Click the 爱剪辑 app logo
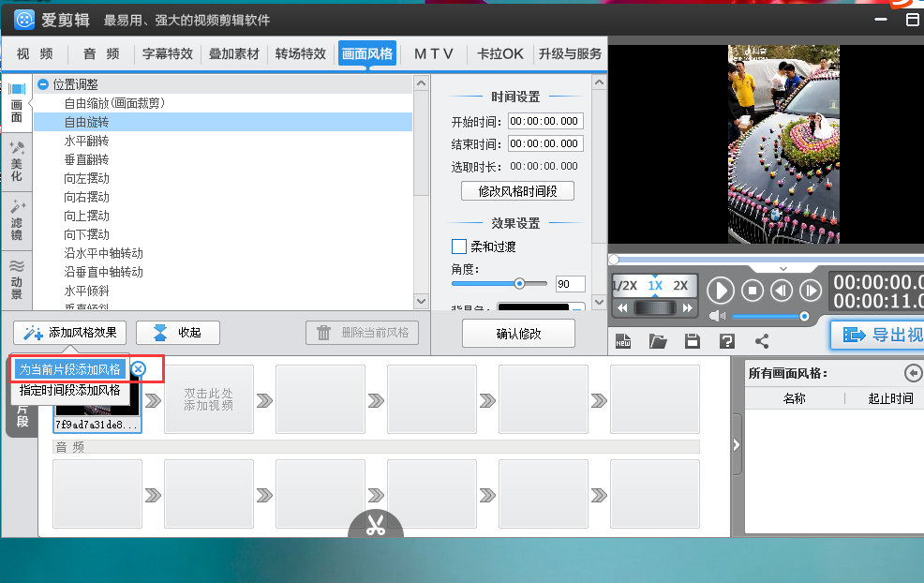This screenshot has width=924, height=583. (24, 20)
